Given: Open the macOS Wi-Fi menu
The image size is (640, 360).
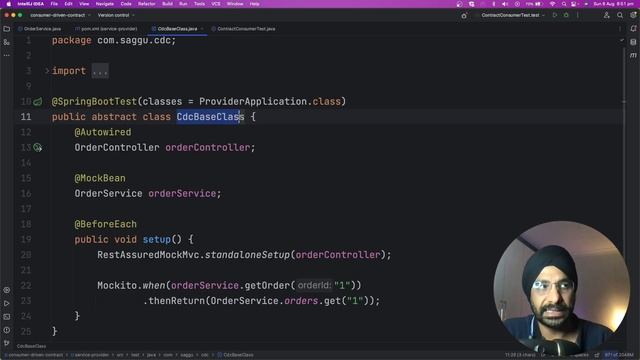Looking at the screenshot, I should click(553, 4).
